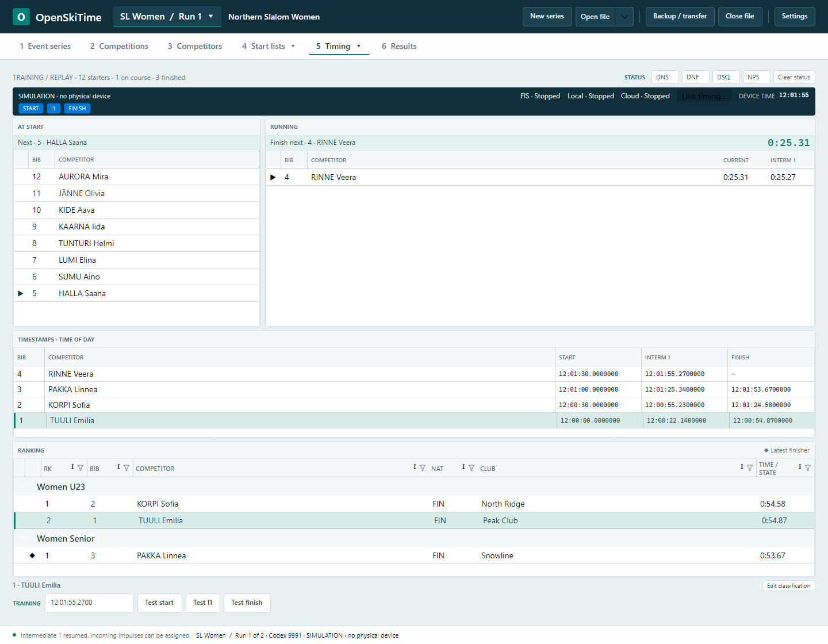Viewport: 828px width, 644px height.
Task: Open the filter for the TIME / STATE column
Action: 808,468
